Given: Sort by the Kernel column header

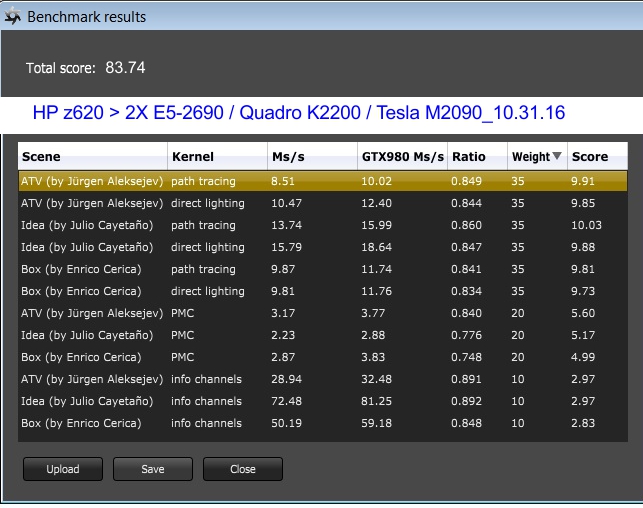Looking at the screenshot, I should point(217,156).
